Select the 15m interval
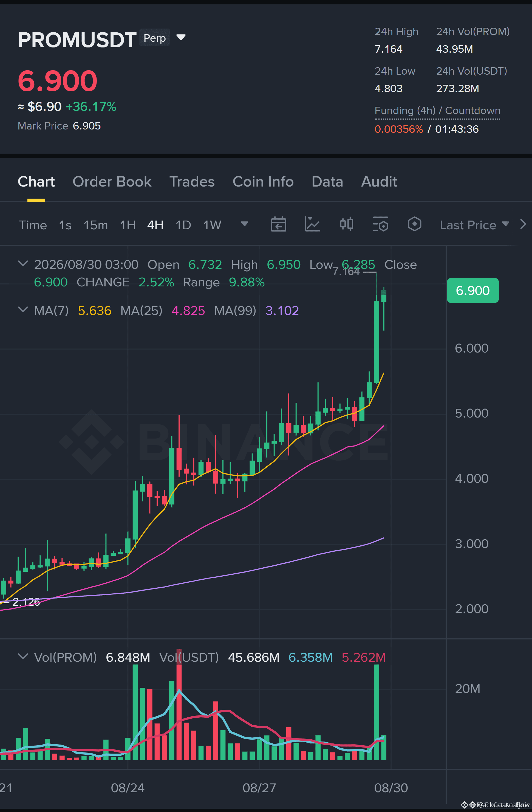 click(x=95, y=225)
